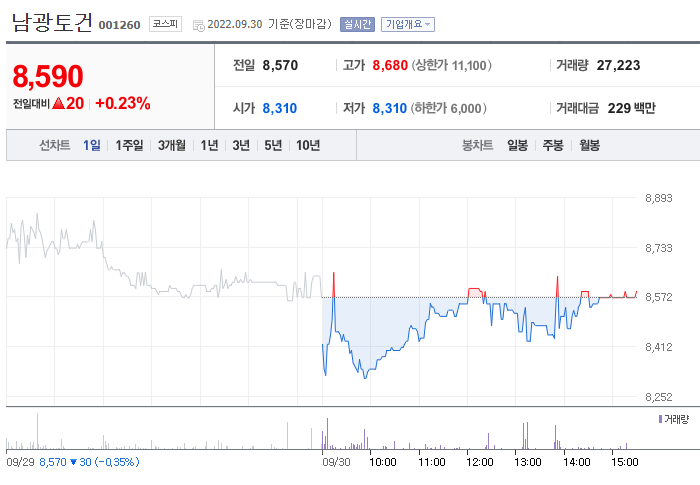Click the 12:00 time axis label
This screenshot has height=485, width=700.
pyautogui.click(x=479, y=462)
